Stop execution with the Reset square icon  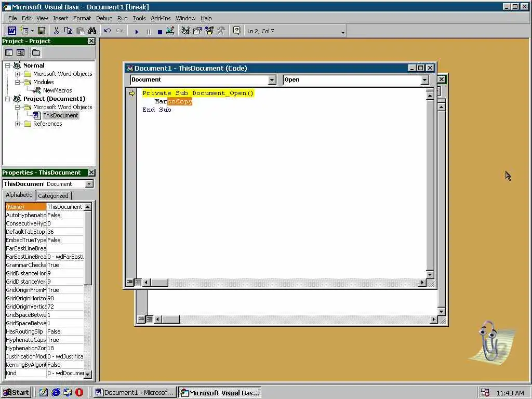pos(160,31)
